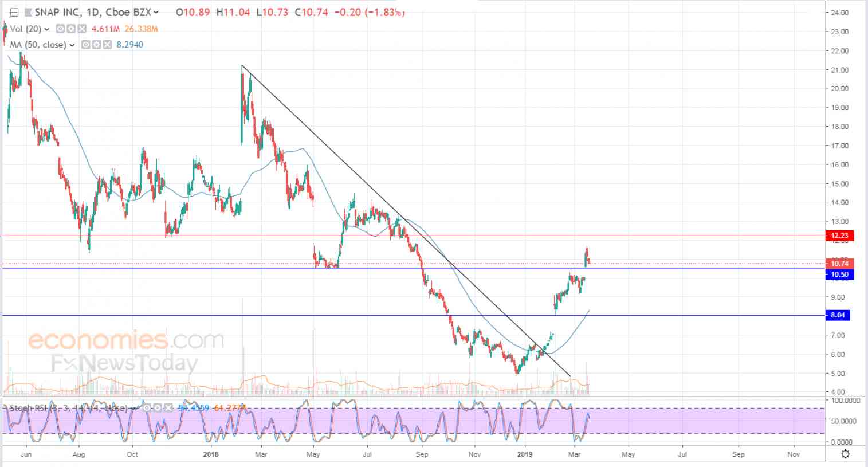The image size is (868, 467).
Task: Hide the MA (50, close) line via eye icon
Action: tap(85, 45)
